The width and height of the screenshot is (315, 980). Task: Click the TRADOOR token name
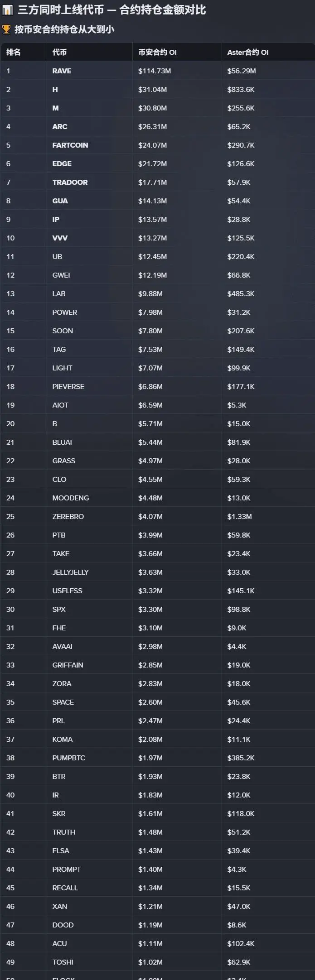pyautogui.click(x=70, y=182)
